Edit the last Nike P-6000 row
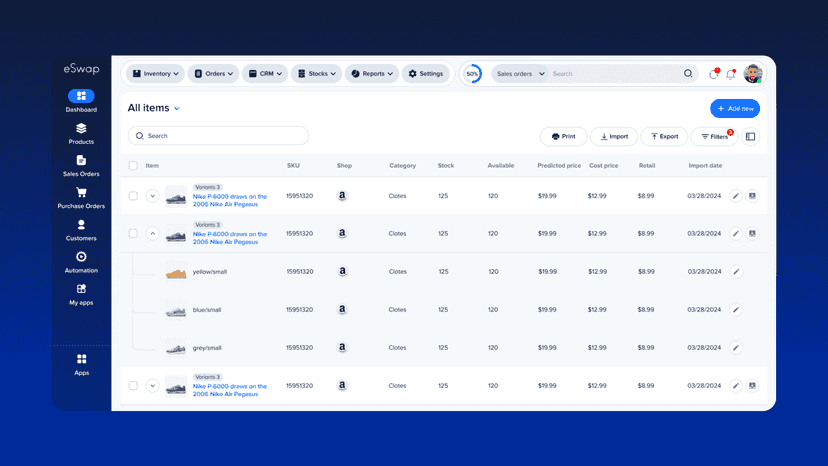Viewport: 828px width, 466px height. coord(736,386)
